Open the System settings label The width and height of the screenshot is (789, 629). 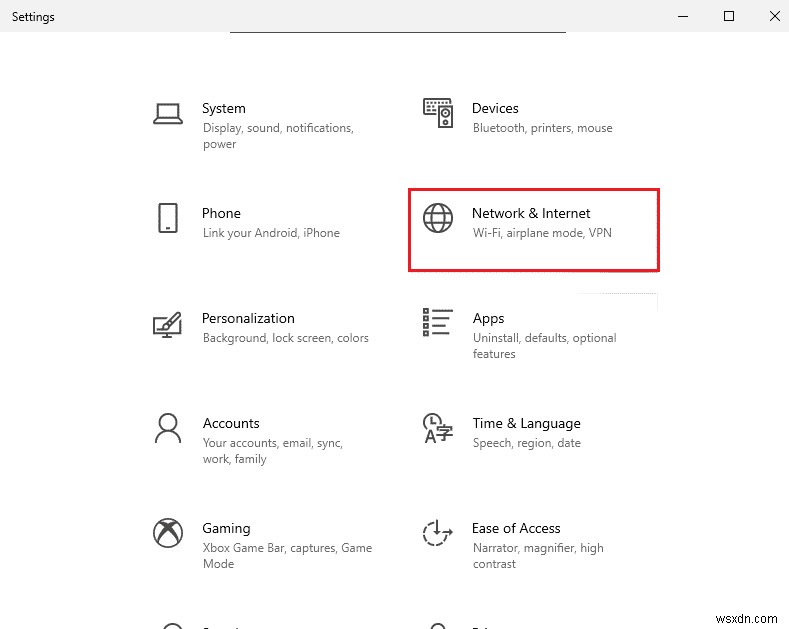click(x=224, y=108)
